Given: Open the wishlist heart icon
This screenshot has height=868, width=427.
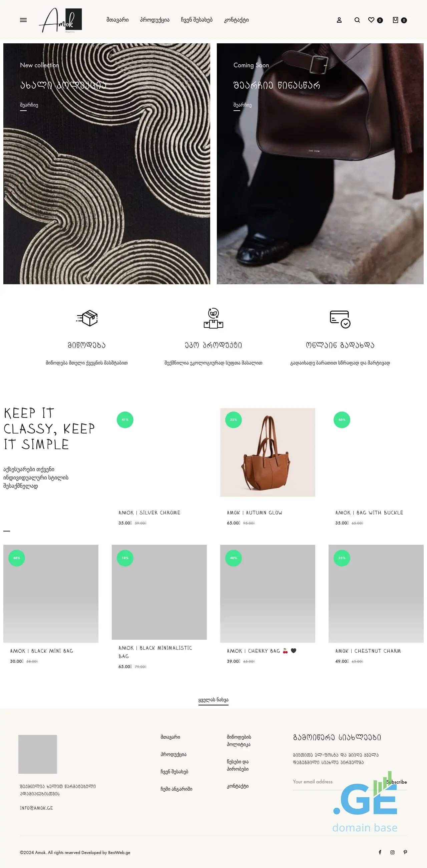Looking at the screenshot, I should [371, 20].
